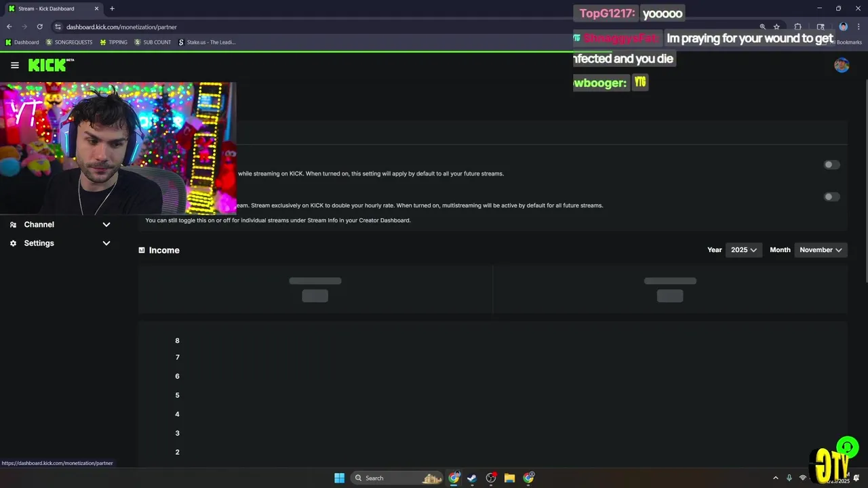Open the SUB COUNT bookmark
The image size is (868, 488).
(153, 42)
